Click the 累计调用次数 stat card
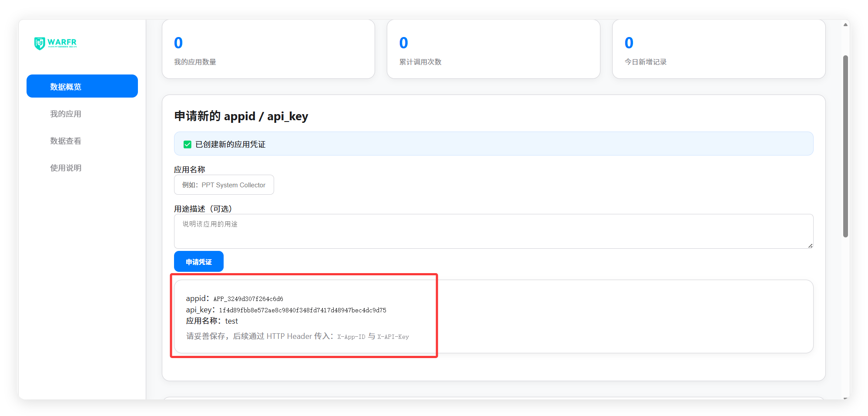Screen dimensions: 868x416 click(x=493, y=49)
